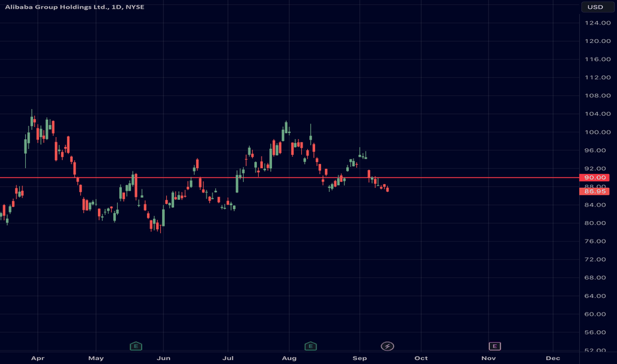Click the Aug label on the time axis
Viewport: 617px width, 364px height.
[289, 358]
